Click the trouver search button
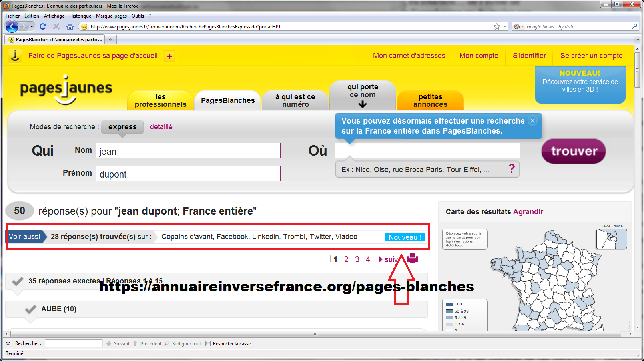 (574, 151)
